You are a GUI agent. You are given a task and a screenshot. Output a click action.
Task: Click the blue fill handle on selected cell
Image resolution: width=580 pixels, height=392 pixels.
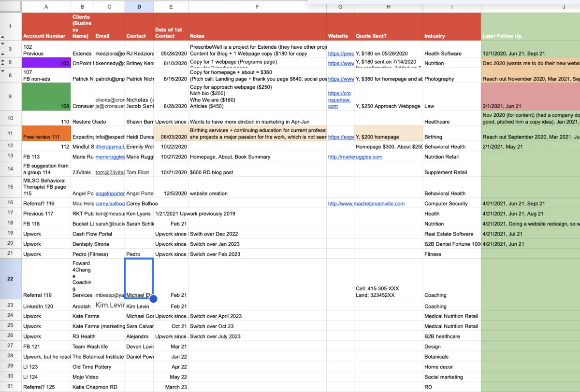pos(153,299)
